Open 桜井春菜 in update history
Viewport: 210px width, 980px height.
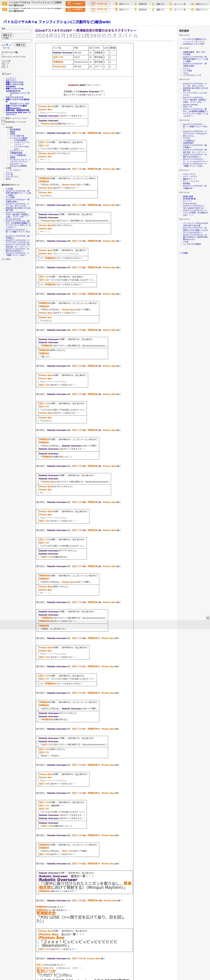pos(186,183)
